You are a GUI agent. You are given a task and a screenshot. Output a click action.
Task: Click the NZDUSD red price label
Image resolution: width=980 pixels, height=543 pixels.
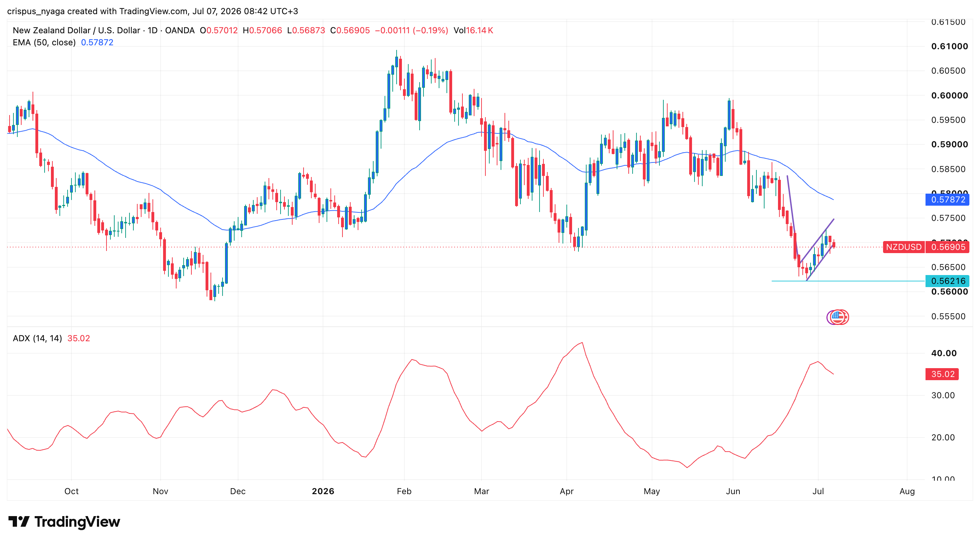tap(904, 247)
